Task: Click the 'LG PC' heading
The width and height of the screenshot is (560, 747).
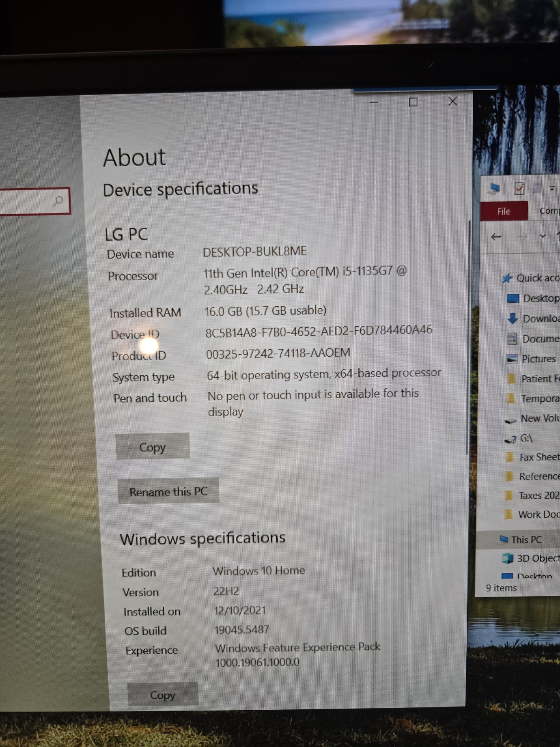Action: coord(126,234)
